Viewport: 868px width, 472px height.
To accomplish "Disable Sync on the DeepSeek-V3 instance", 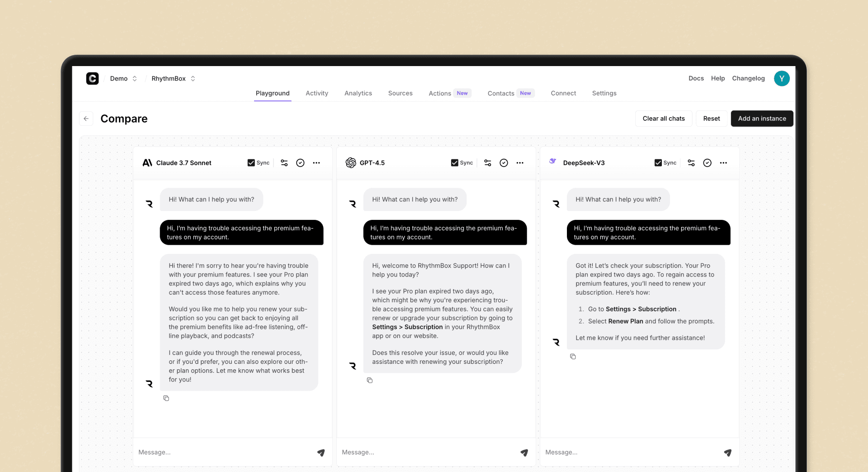I will (658, 163).
